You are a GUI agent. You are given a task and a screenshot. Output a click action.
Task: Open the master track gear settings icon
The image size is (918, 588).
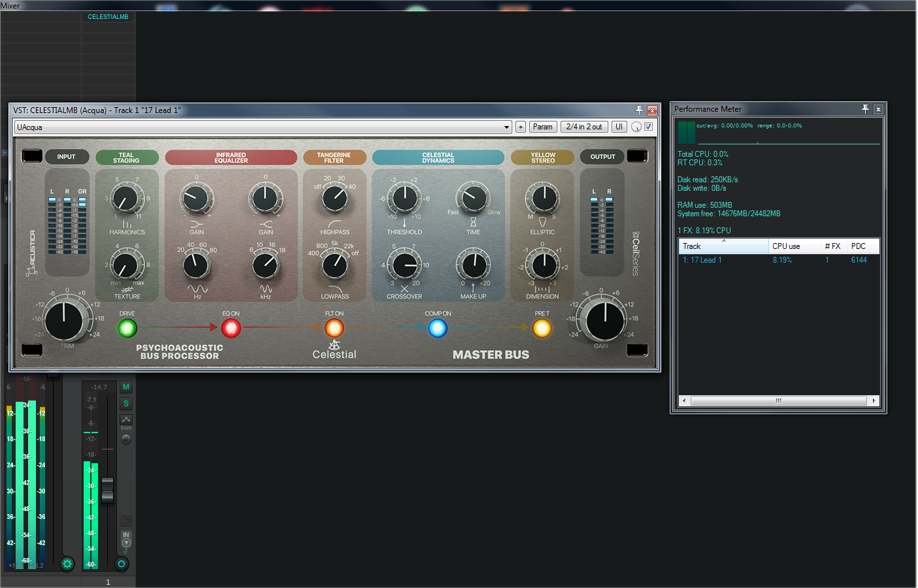tap(67, 563)
